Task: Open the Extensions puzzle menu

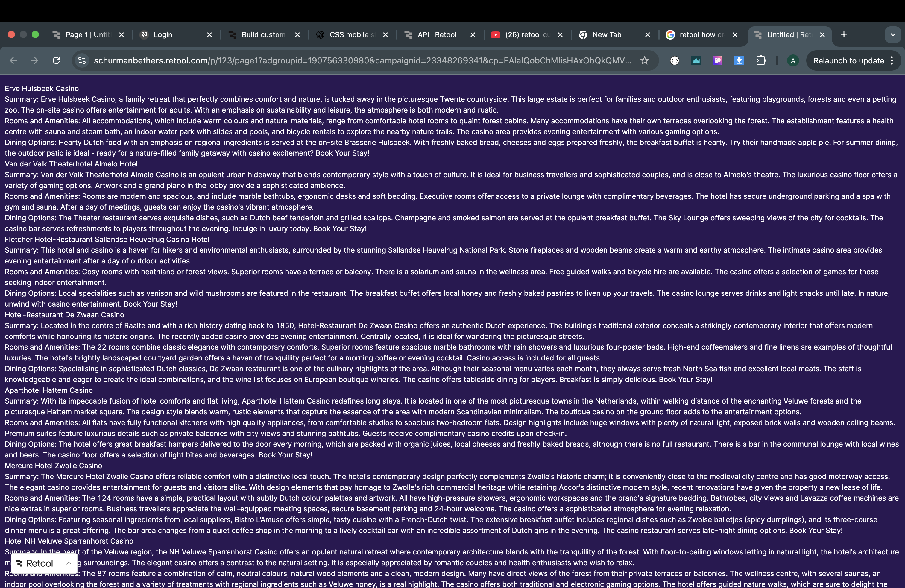Action: [761, 60]
